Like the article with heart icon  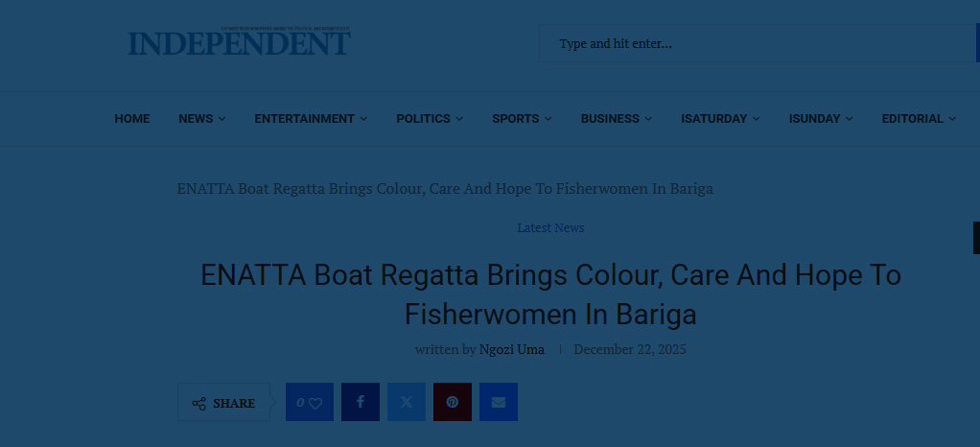pyautogui.click(x=310, y=402)
